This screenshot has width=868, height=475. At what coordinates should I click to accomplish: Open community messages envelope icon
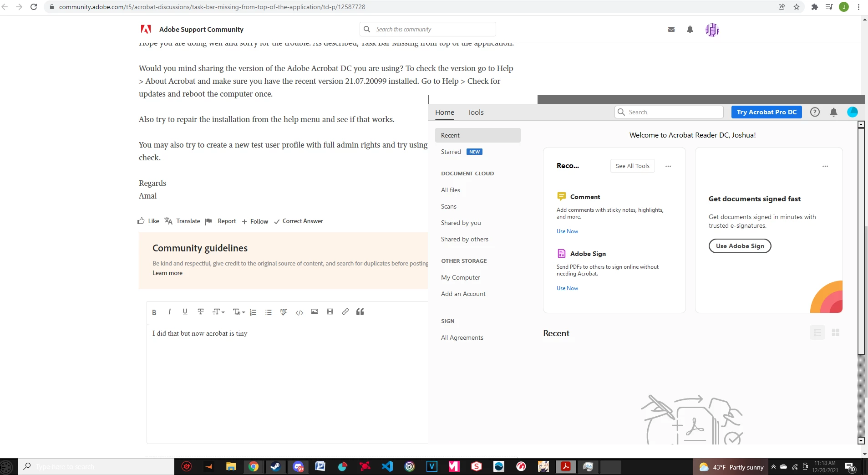click(671, 29)
